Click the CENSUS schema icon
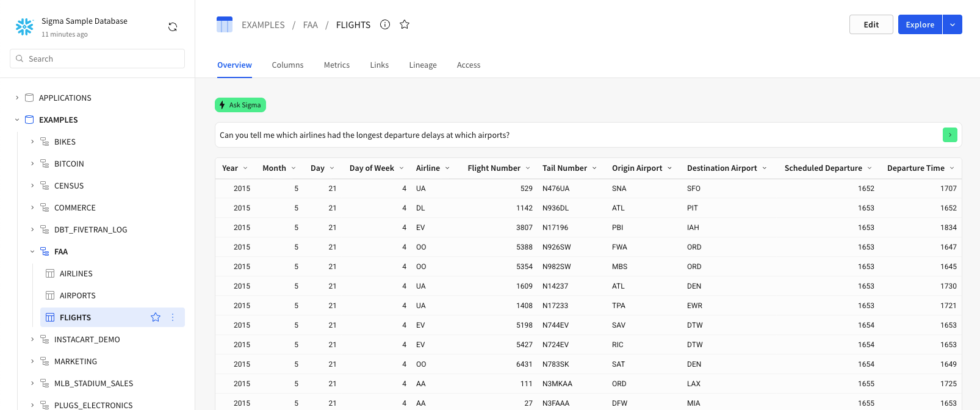Screen dimensions: 980x410 45,185
